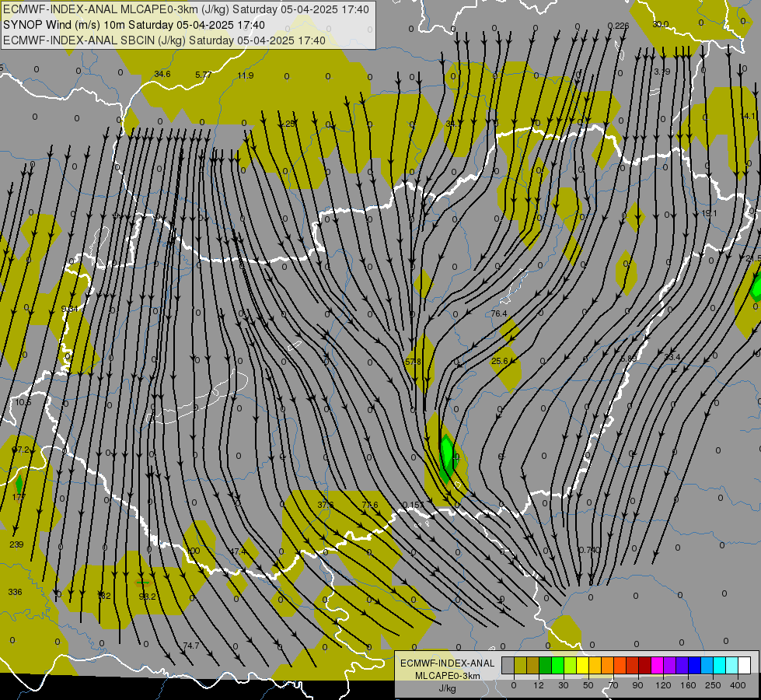Click the legend tick label 12
The image size is (761, 700).
click(x=539, y=685)
